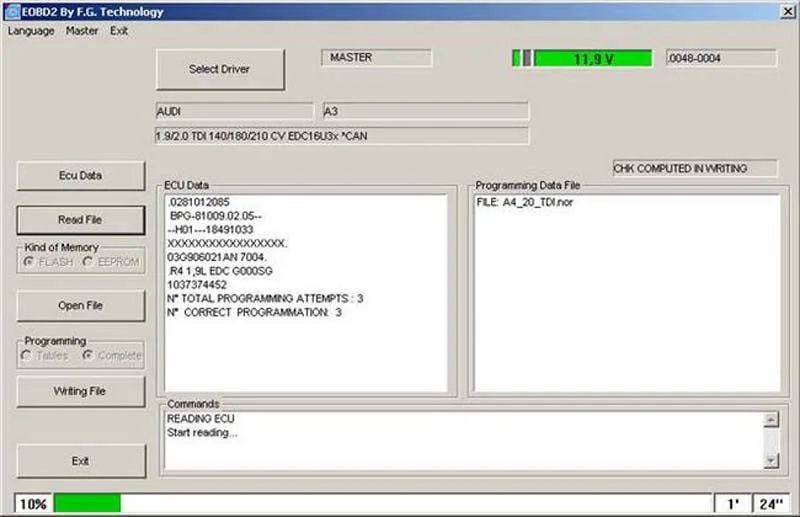This screenshot has height=517, width=800.
Task: Click the EOBD2 title bar app icon
Action: [12, 11]
